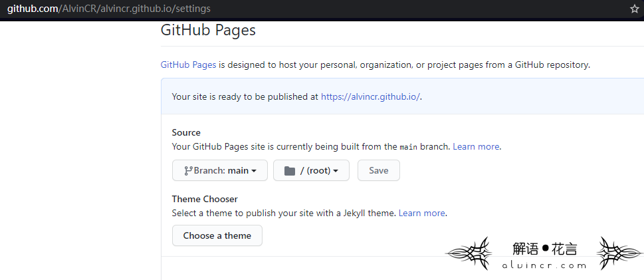Open the / (root) folder dropdown
The width and height of the screenshot is (644, 280).
(x=311, y=170)
